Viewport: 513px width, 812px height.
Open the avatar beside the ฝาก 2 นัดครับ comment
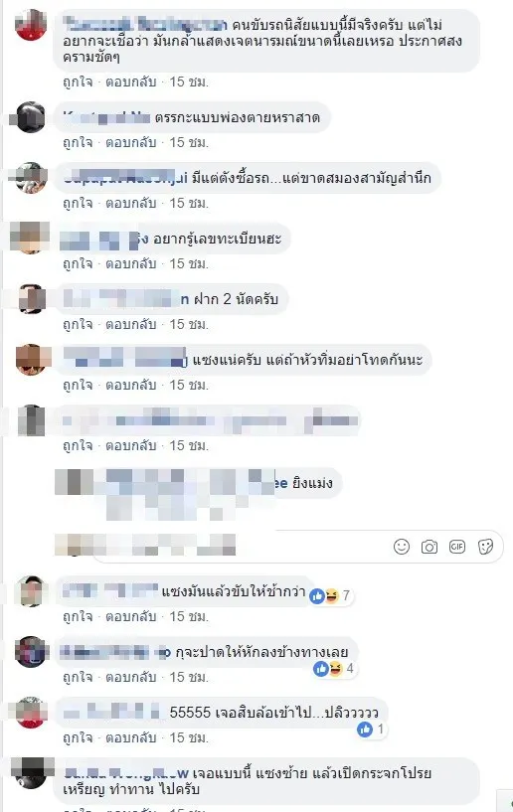[32, 299]
